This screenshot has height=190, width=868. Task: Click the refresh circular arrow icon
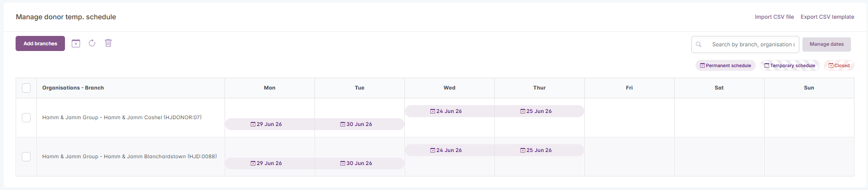pos(92,43)
